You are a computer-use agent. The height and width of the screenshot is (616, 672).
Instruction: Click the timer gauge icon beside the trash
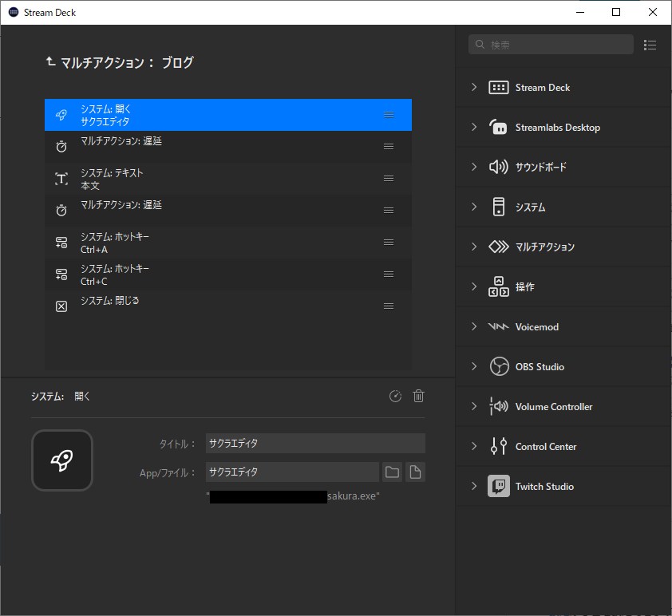pyautogui.click(x=395, y=397)
